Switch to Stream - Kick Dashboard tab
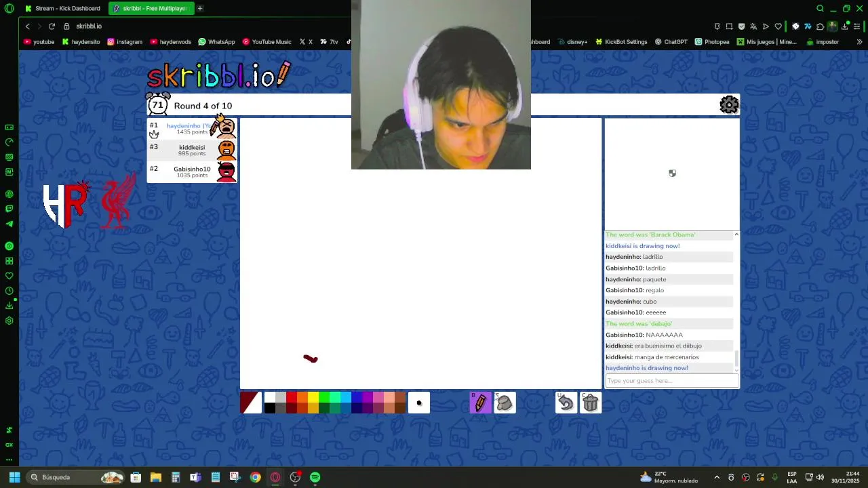The height and width of the screenshot is (488, 868). point(62,8)
